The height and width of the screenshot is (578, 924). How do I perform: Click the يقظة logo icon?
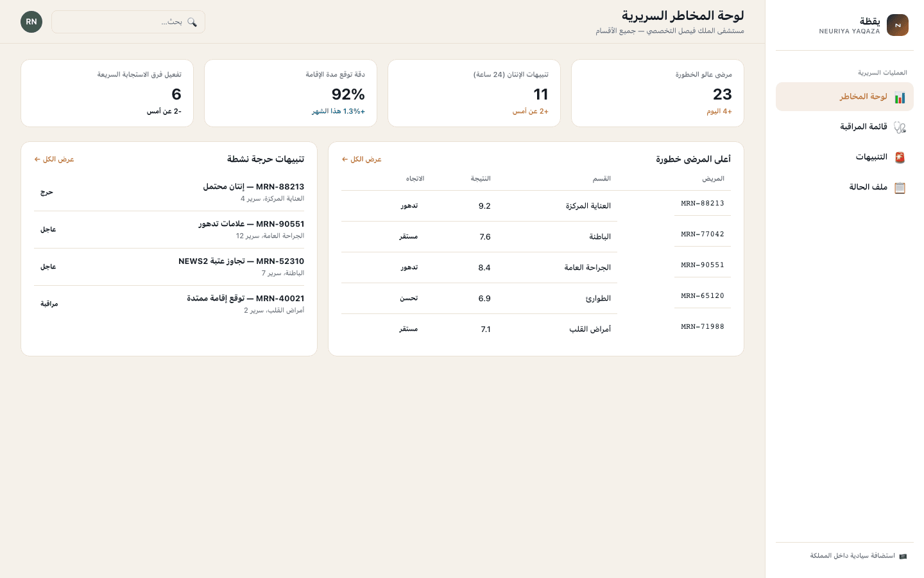pos(897,25)
